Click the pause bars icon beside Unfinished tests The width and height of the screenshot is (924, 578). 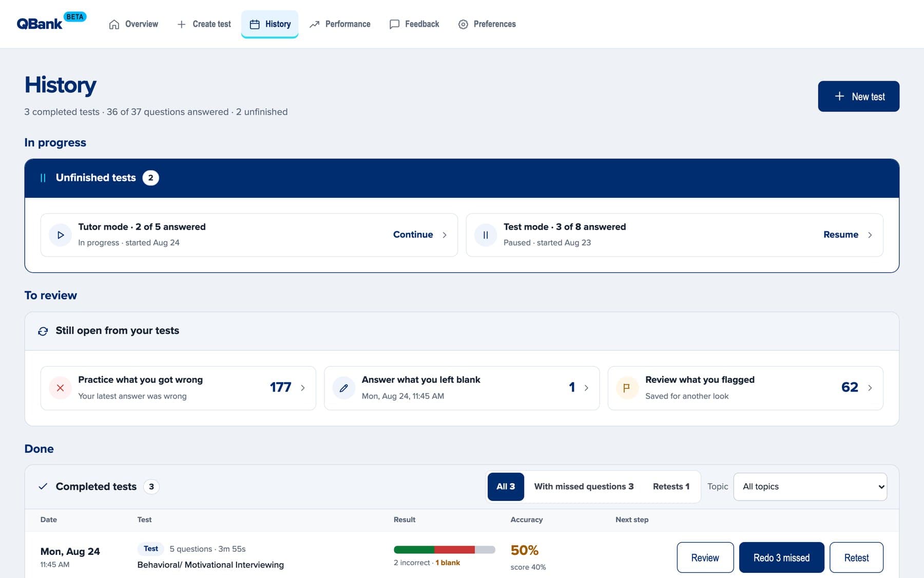[x=43, y=178]
